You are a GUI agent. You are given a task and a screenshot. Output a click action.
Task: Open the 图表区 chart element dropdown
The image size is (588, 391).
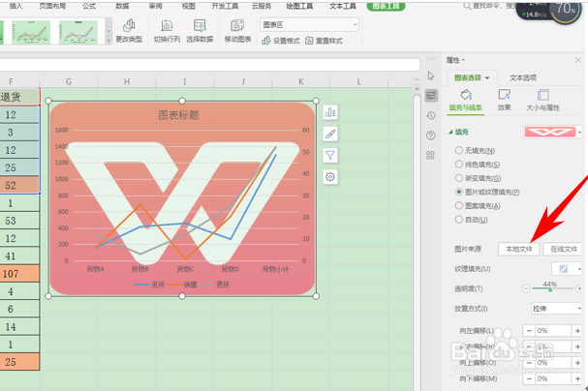pyautogui.click(x=309, y=25)
